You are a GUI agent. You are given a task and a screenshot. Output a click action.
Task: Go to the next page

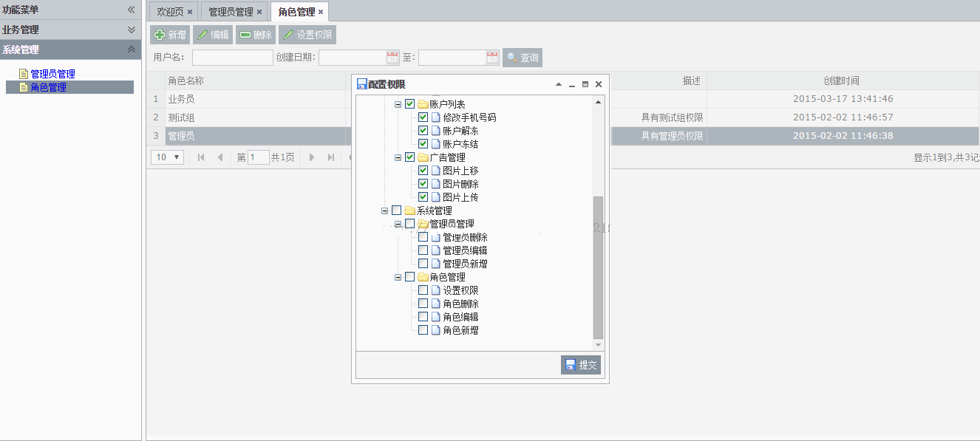(x=312, y=157)
